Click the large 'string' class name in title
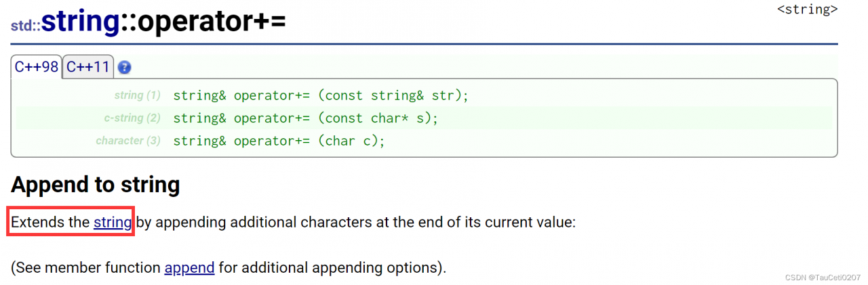This screenshot has height=285, width=868. pos(80,22)
